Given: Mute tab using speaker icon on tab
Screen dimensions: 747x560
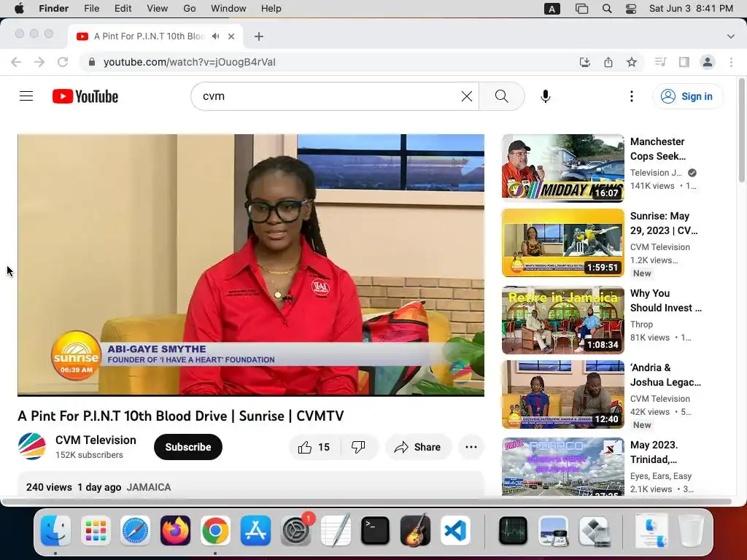Looking at the screenshot, I should click(216, 36).
